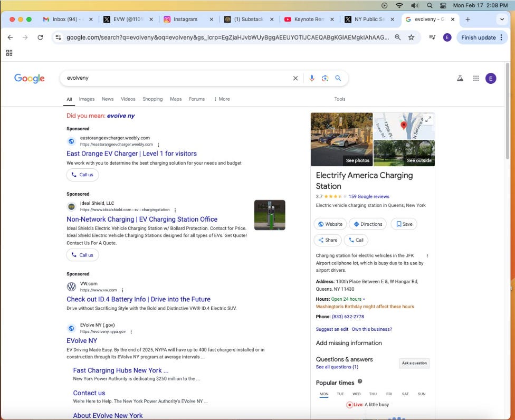
Task: Expand the More search filters menu
Action: (x=222, y=99)
